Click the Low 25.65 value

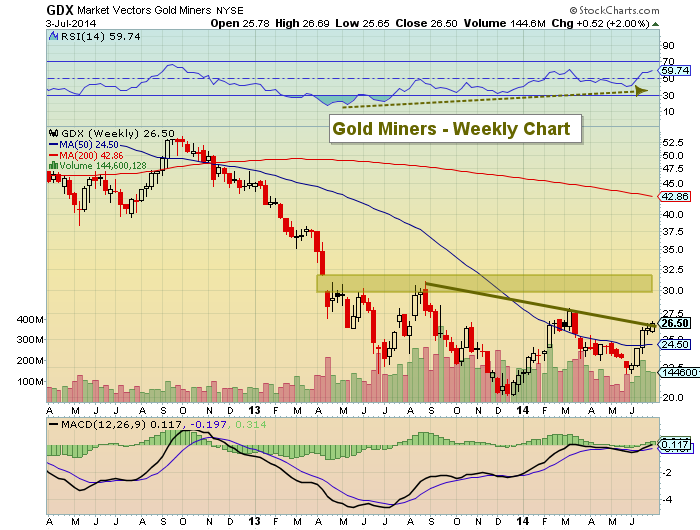click(362, 24)
